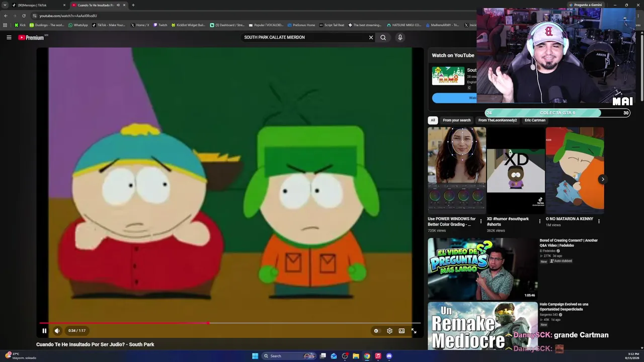Enter fullscreen video mode

(x=414, y=331)
